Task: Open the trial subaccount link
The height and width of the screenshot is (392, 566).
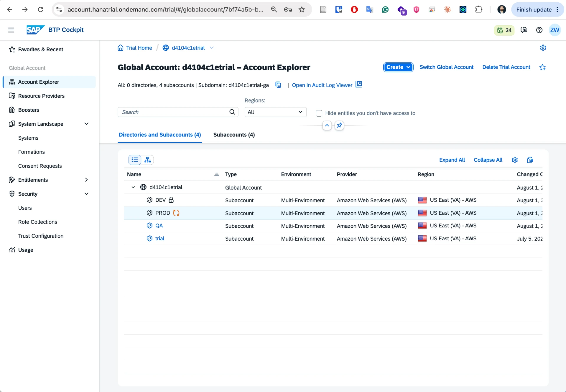Action: click(160, 239)
